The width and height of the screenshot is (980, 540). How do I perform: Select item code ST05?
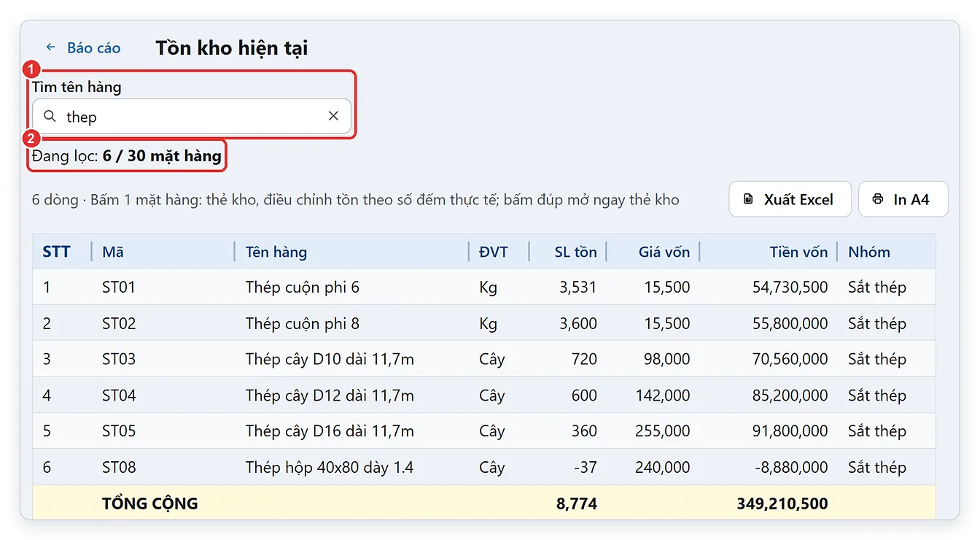click(119, 431)
